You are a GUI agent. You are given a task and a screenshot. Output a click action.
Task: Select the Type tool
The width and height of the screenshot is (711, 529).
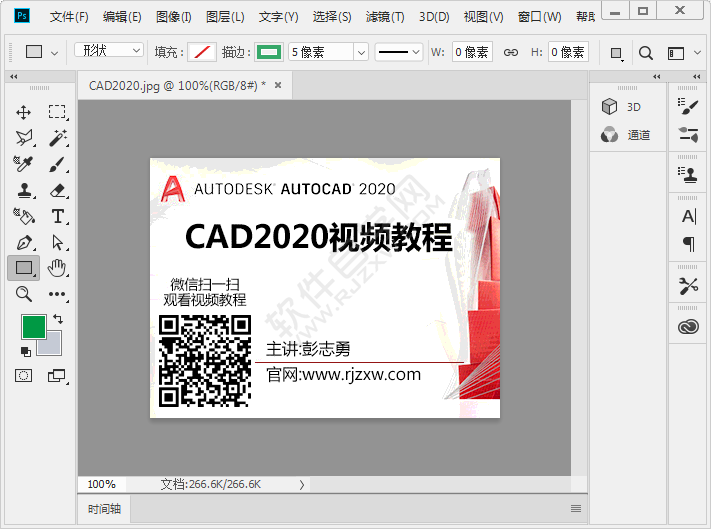tap(58, 217)
